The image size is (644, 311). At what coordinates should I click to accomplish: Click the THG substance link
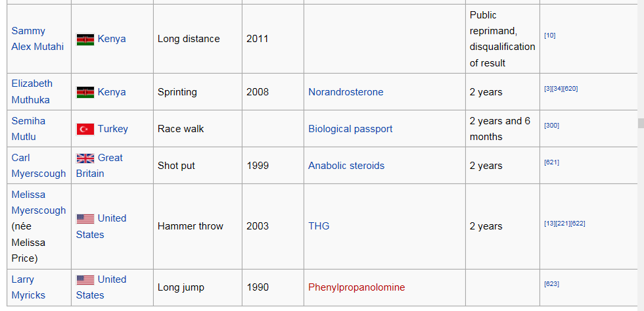[x=319, y=226]
